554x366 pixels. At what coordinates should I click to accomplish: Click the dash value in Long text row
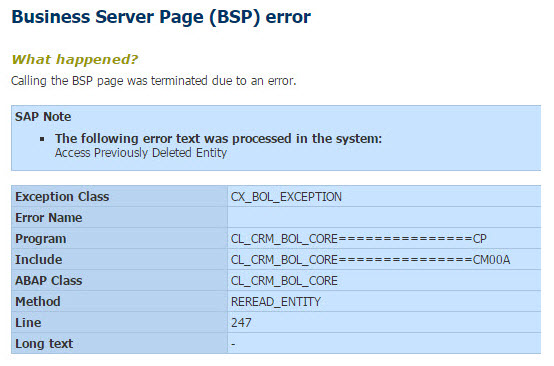233,344
